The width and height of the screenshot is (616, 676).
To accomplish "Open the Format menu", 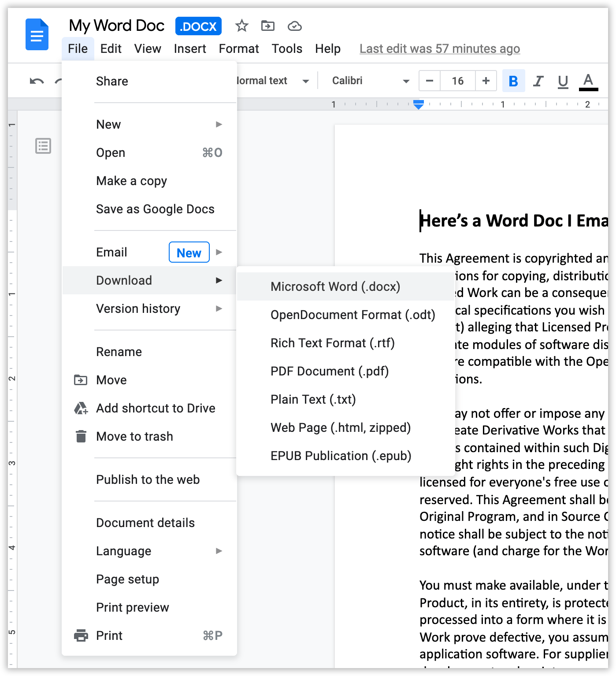I will 239,48.
